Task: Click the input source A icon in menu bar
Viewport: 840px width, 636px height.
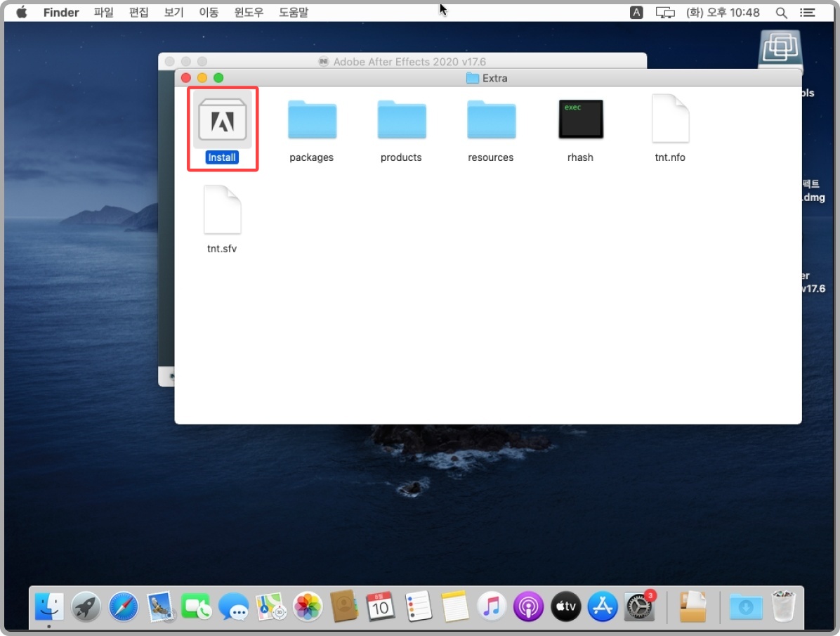Action: 636,13
